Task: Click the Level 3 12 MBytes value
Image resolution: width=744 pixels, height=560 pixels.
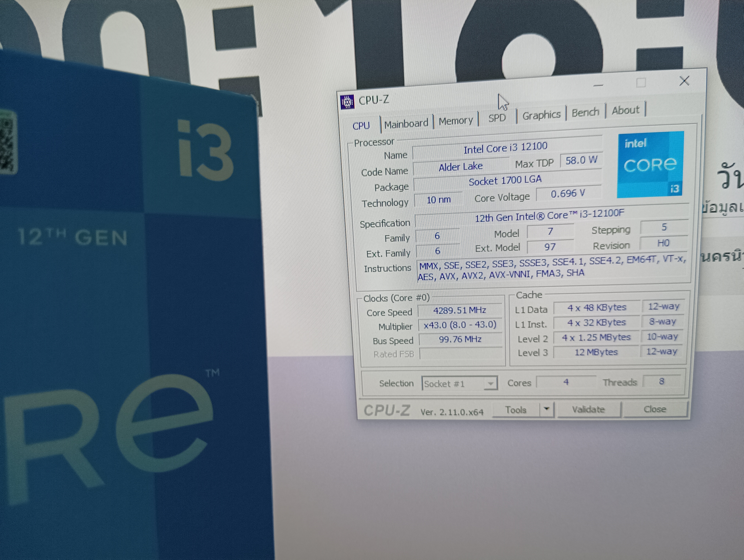Action: (x=596, y=352)
